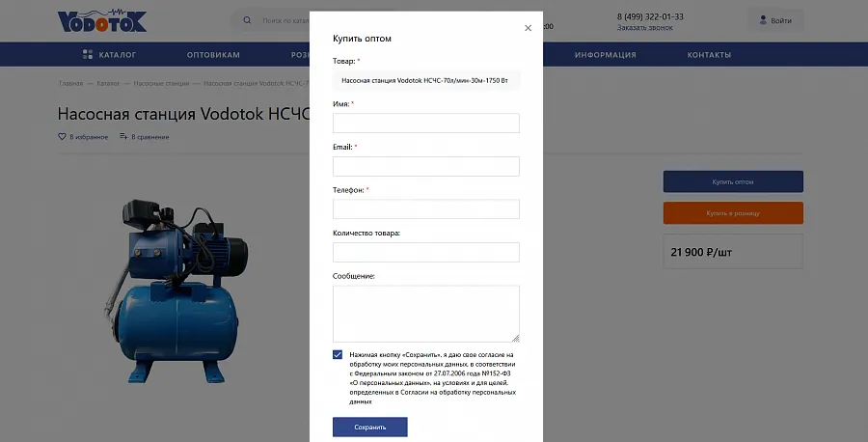Click the Насосные станции breadcrumb
The width and height of the screenshot is (868, 442).
point(161,83)
